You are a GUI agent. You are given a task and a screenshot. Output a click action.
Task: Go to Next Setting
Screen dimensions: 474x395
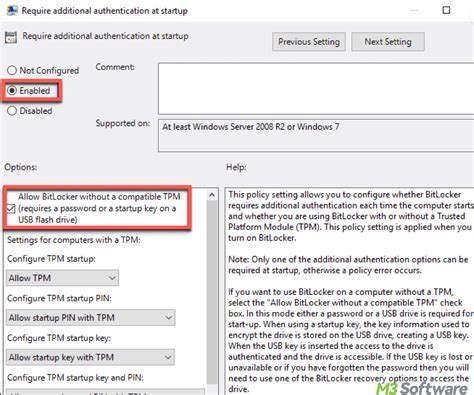point(388,42)
